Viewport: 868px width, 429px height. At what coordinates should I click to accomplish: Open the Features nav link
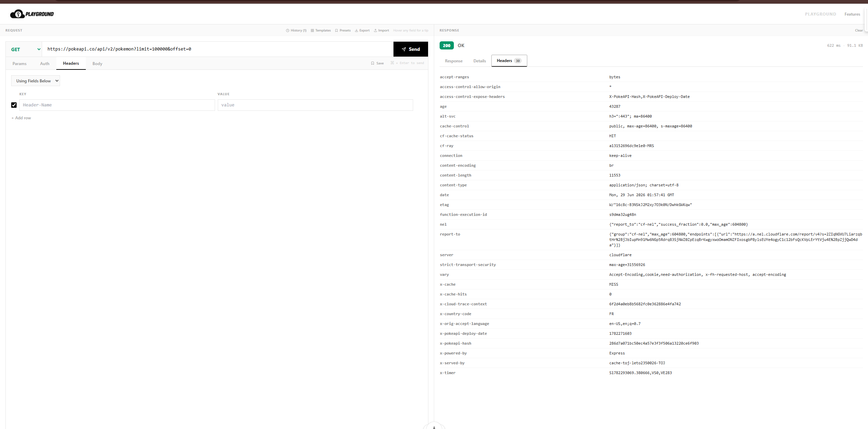852,14
